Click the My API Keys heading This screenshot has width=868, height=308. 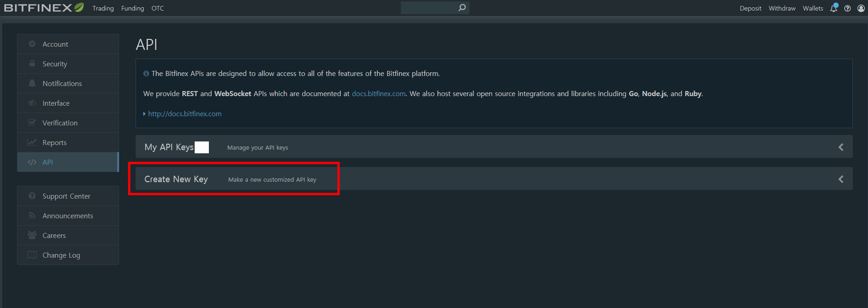click(169, 147)
